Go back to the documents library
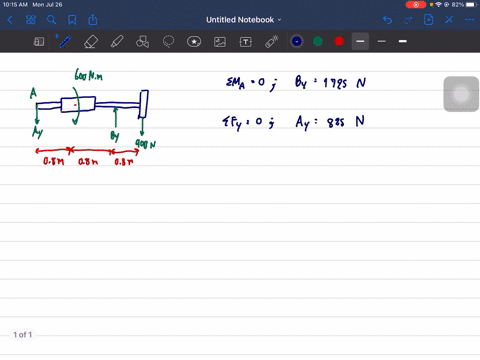This screenshot has width=480, height=360. [10, 20]
